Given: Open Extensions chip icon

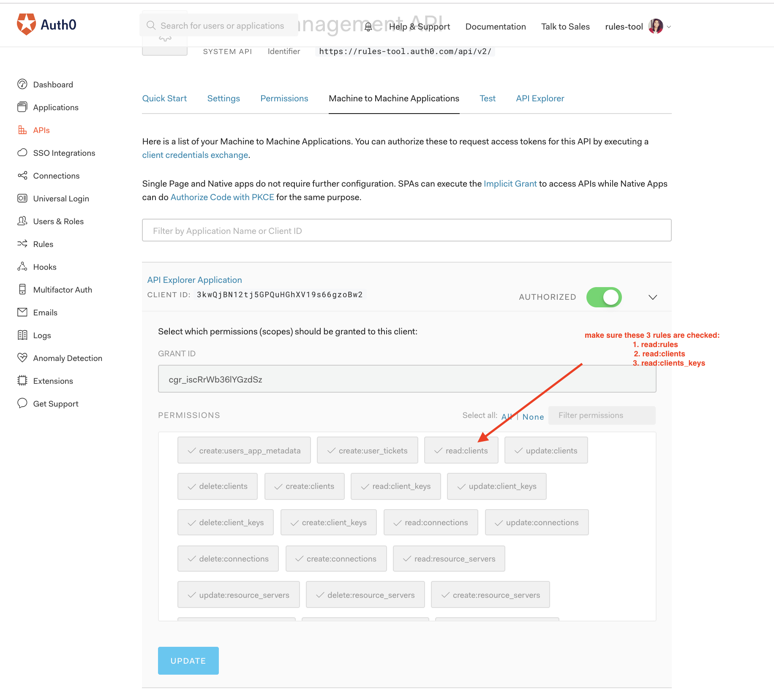Looking at the screenshot, I should pyautogui.click(x=22, y=381).
